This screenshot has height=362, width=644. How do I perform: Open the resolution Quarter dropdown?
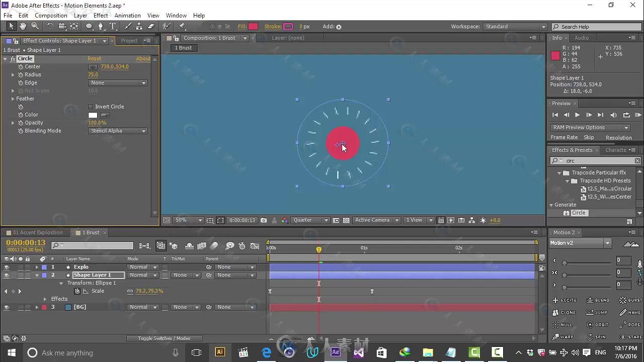pyautogui.click(x=310, y=220)
